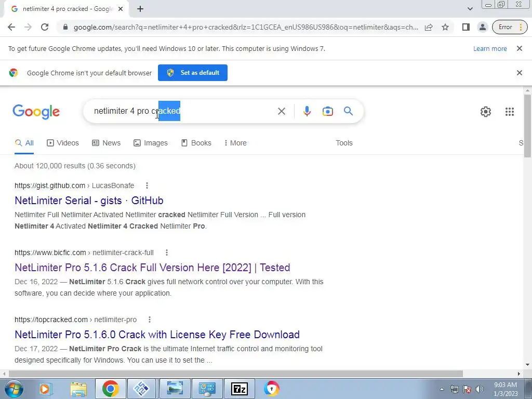Open the colorful keyhole taskbar app
The width and height of the screenshot is (532, 399).
click(x=271, y=389)
